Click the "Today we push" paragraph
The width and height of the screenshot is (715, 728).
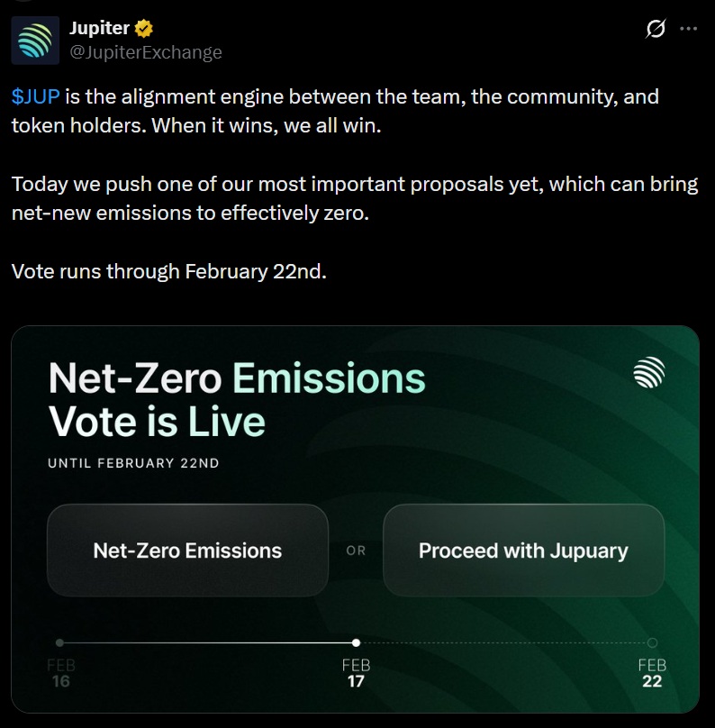(355, 199)
